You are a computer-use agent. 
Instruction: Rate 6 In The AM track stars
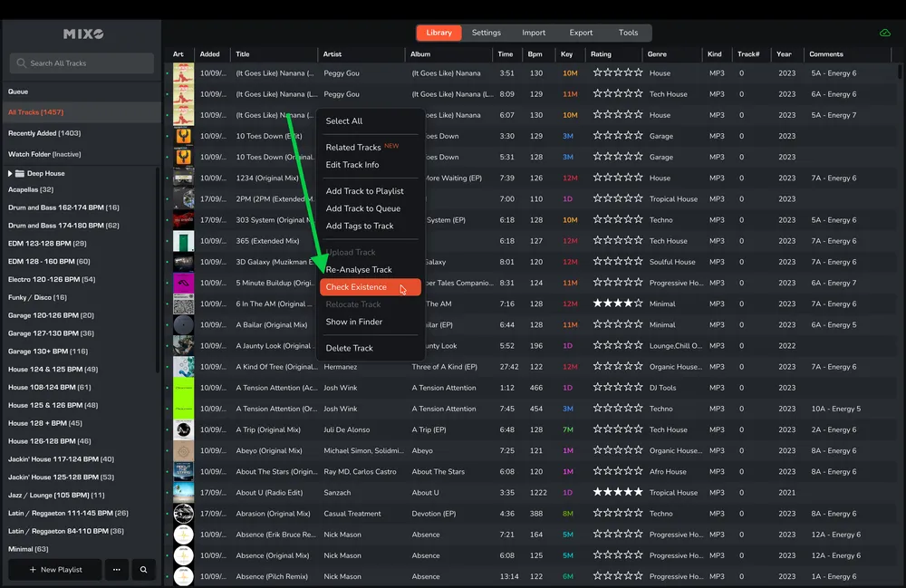[618, 304]
